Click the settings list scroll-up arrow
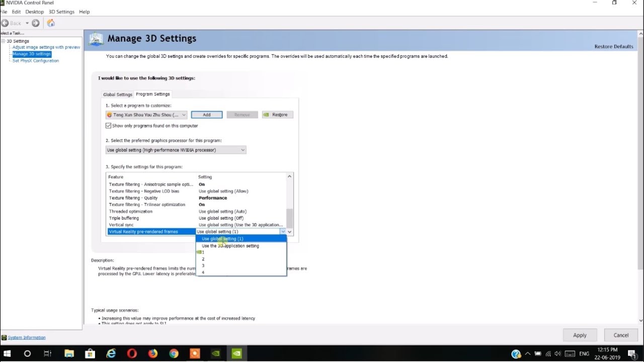 tap(289, 176)
